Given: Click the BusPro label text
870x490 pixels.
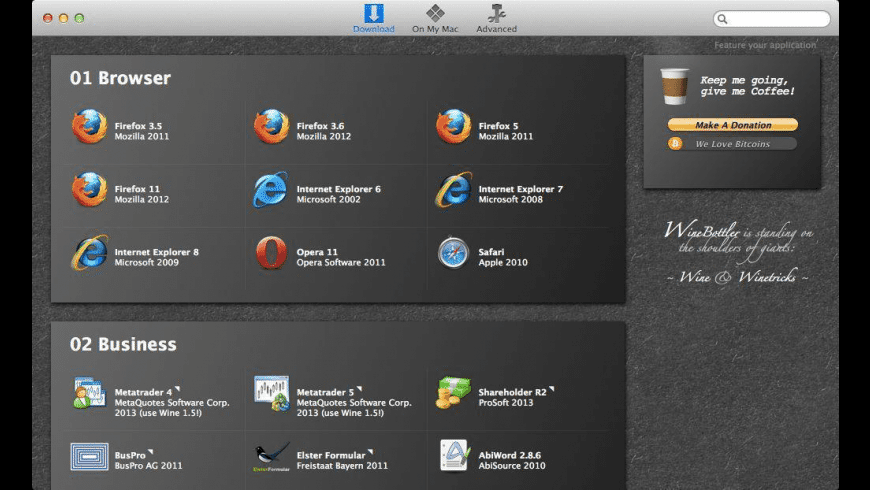Looking at the screenshot, I should click(130, 455).
